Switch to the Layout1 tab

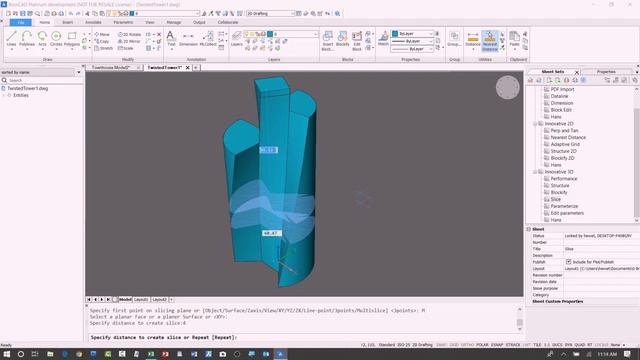click(x=141, y=300)
